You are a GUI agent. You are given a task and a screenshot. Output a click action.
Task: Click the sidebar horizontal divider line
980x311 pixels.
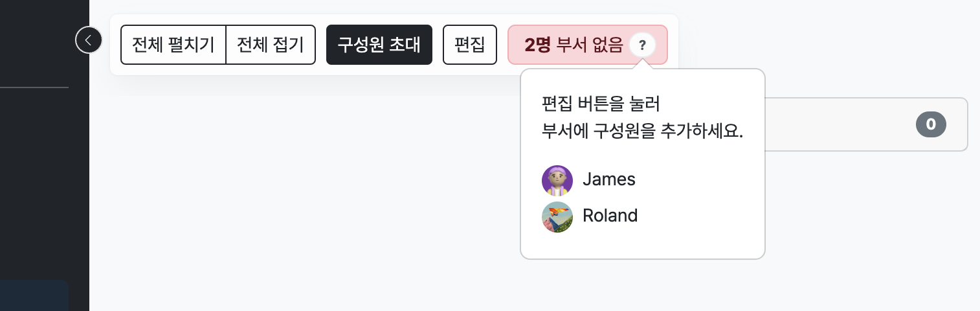point(34,87)
